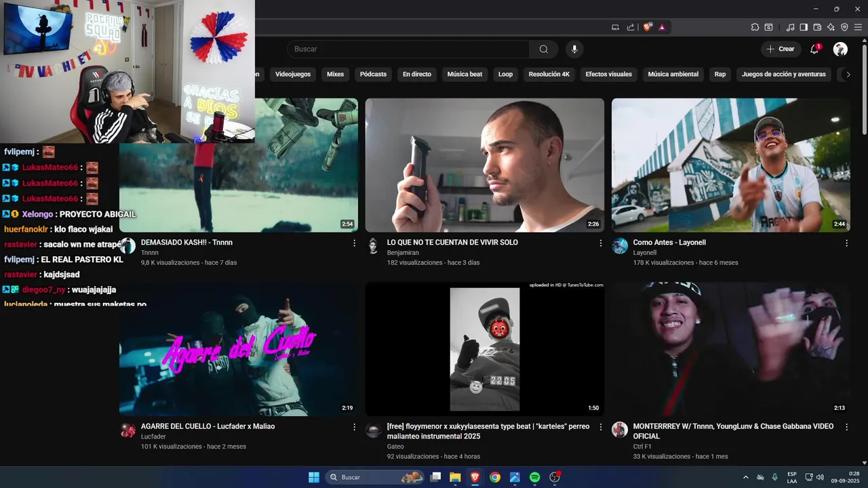Open the Lucfader channel name link
Image resolution: width=868 pixels, height=488 pixels.
tap(153, 436)
